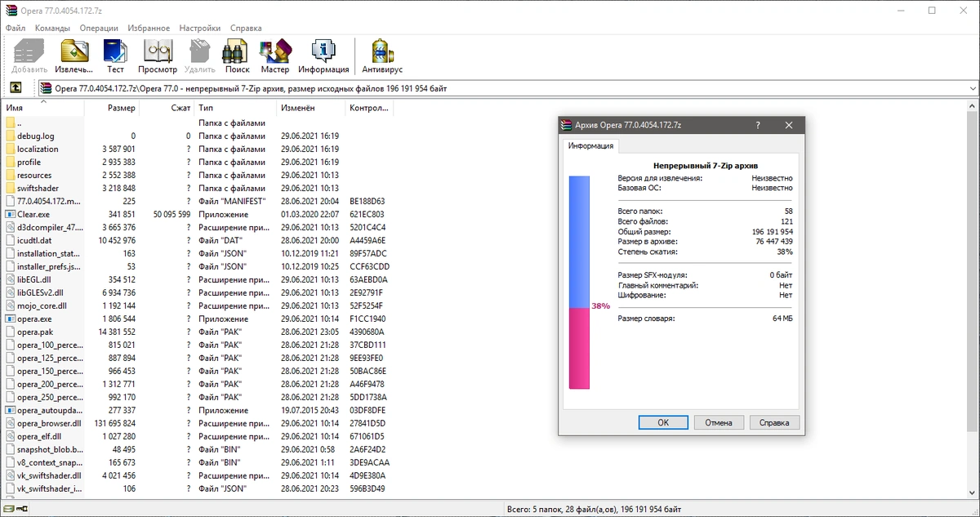Expand the archive path dropdown
The width and height of the screenshot is (980, 517).
(972, 88)
